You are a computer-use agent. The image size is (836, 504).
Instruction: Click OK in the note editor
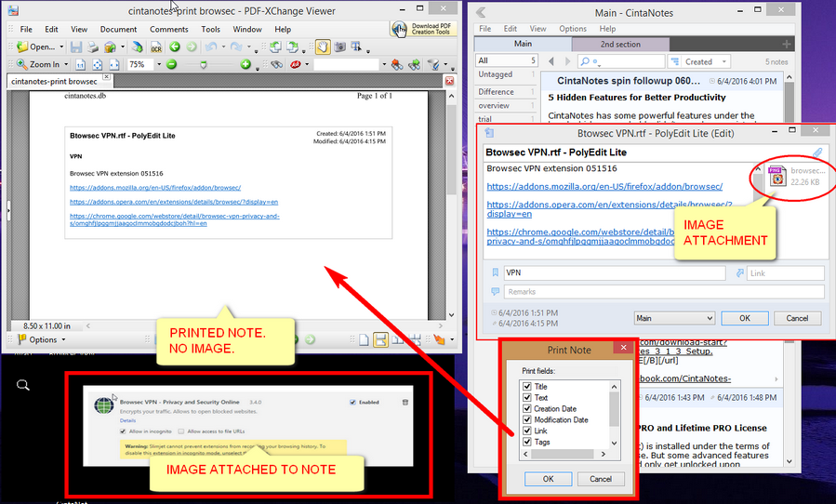click(x=744, y=318)
